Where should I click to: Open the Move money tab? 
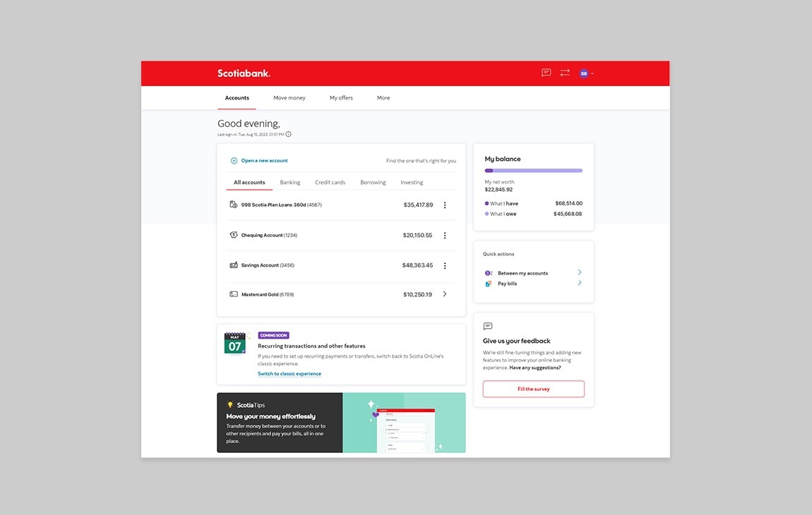tap(289, 98)
